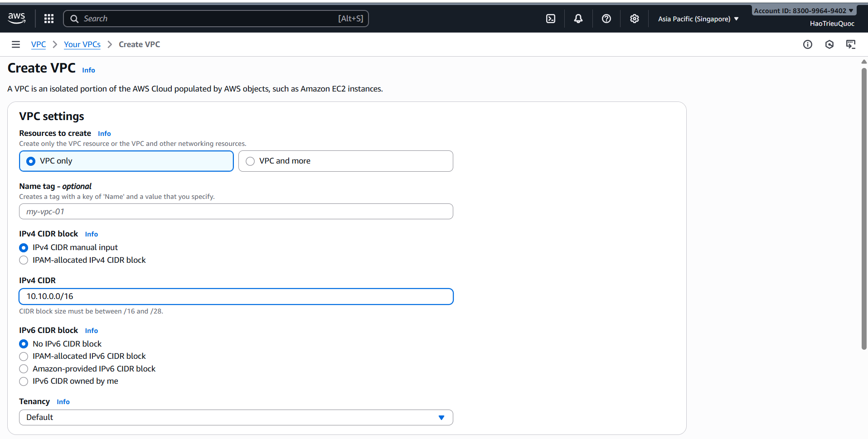Viewport: 868px width, 439px height.
Task: Open Info link beside Resources to create
Action: (x=104, y=133)
